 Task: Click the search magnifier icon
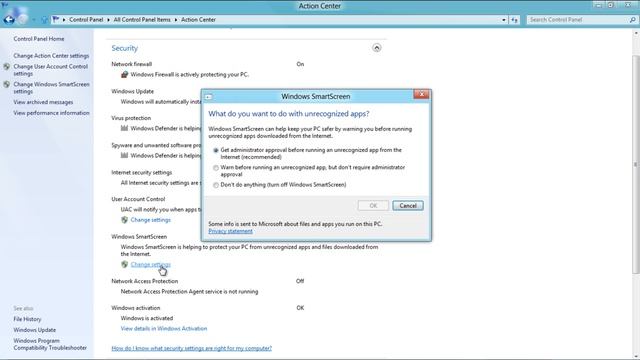click(633, 20)
